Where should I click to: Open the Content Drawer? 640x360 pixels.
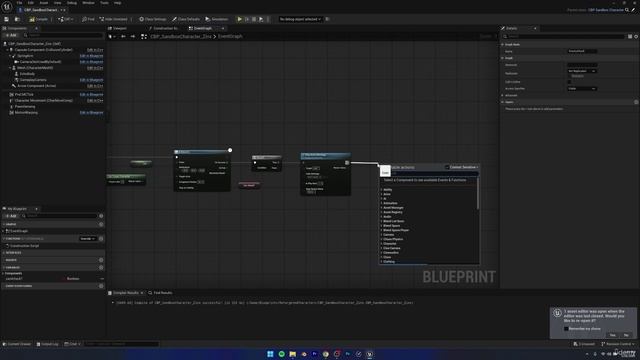click(17, 344)
